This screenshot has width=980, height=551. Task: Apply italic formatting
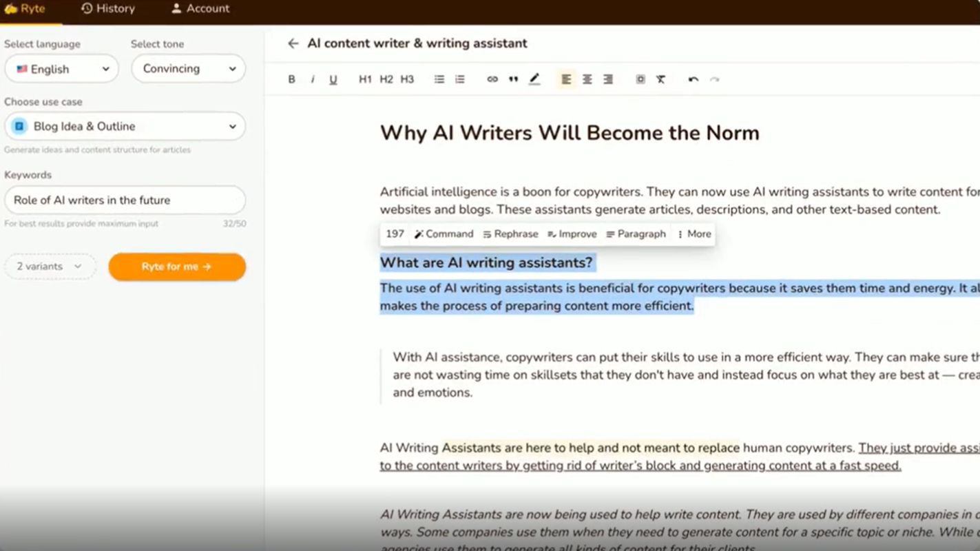coord(313,79)
